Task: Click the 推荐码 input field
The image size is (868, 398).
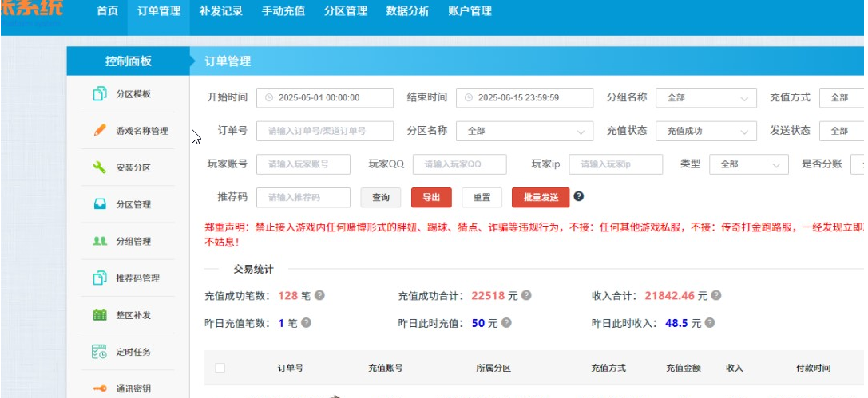Action: click(303, 197)
